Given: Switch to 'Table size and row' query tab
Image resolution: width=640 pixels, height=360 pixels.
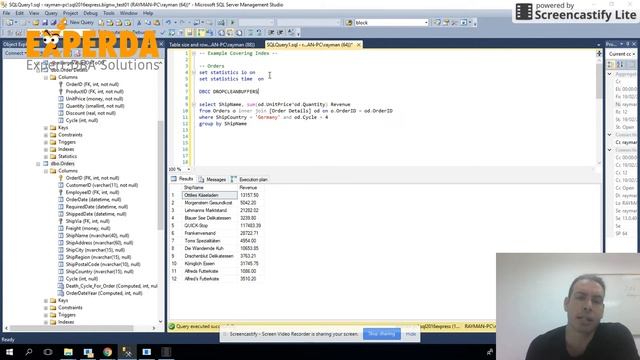Looking at the screenshot, I should point(212,44).
